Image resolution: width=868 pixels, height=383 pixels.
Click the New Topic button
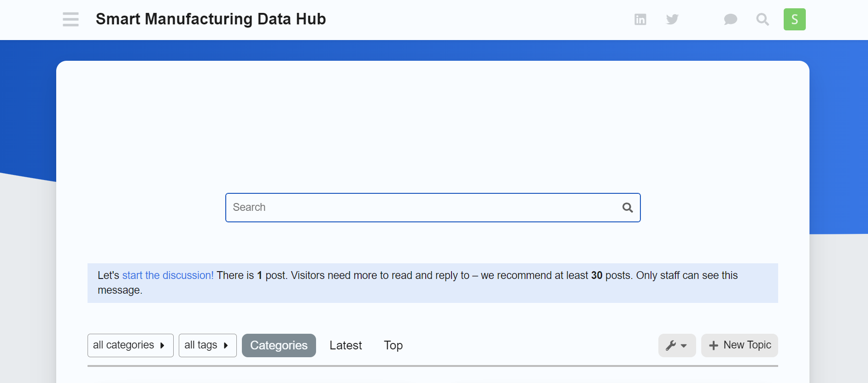click(747, 345)
